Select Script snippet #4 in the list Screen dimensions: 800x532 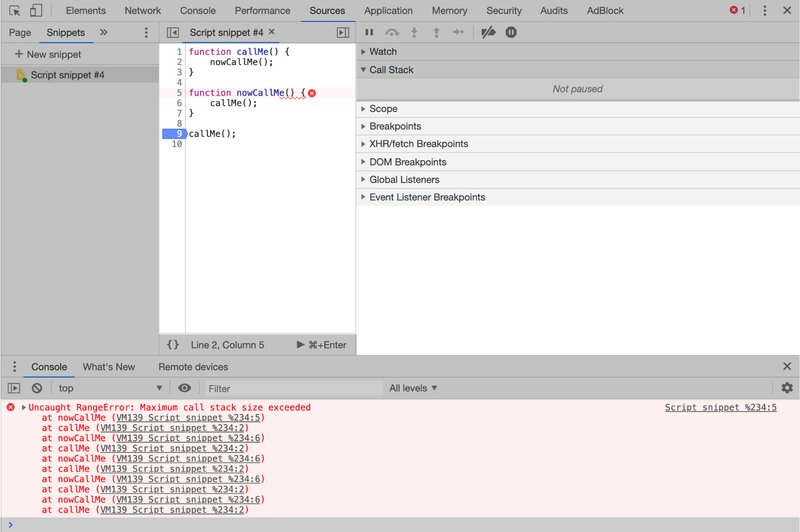click(80, 74)
